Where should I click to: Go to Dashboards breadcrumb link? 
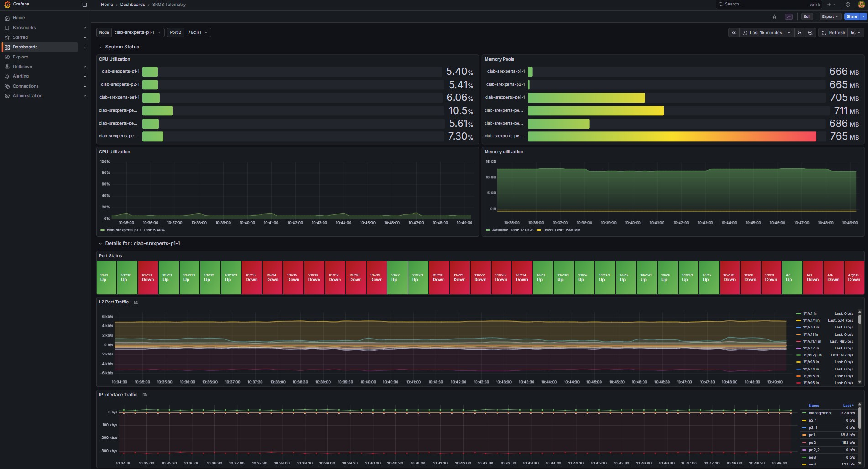coord(132,5)
